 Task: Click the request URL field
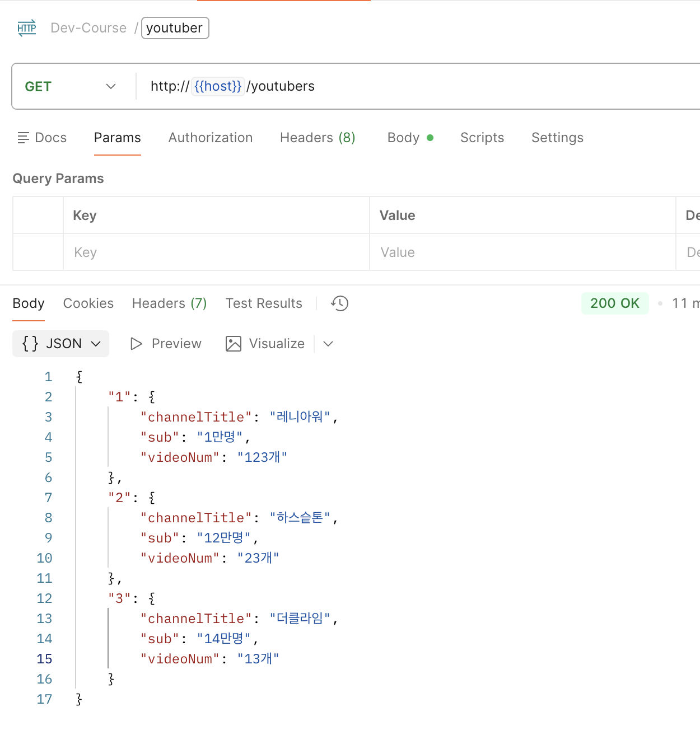point(392,86)
